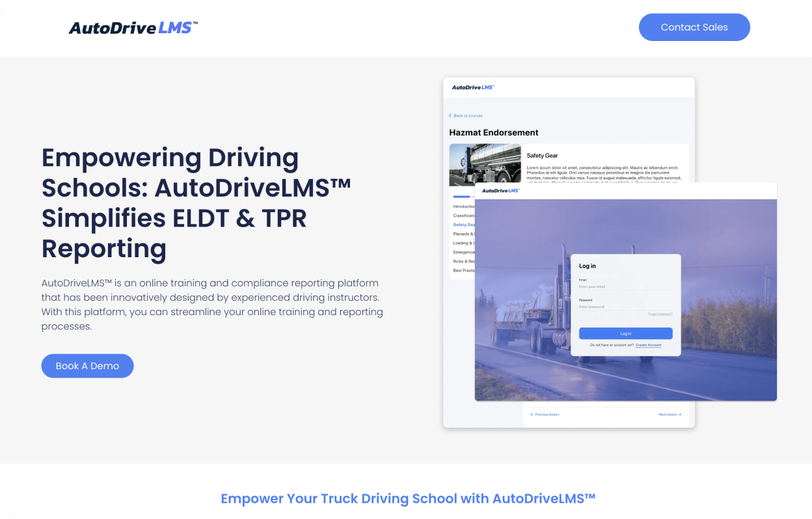Click the AutoDriveLMS logo in the Hazmat course mockup
The height and width of the screenshot is (519, 812).
[473, 87]
